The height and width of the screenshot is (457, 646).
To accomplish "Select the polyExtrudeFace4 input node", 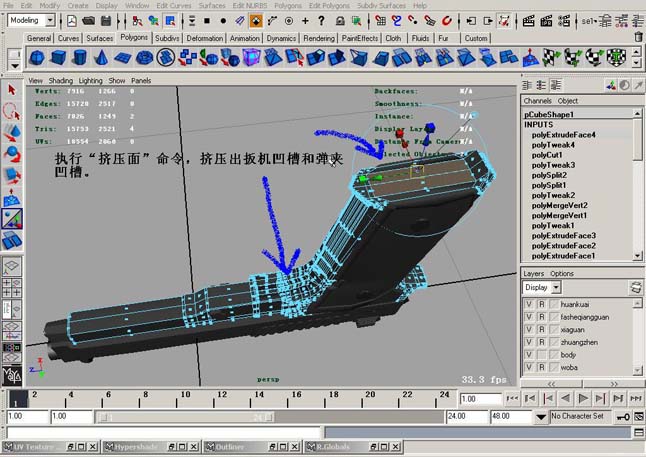I will tap(563, 135).
